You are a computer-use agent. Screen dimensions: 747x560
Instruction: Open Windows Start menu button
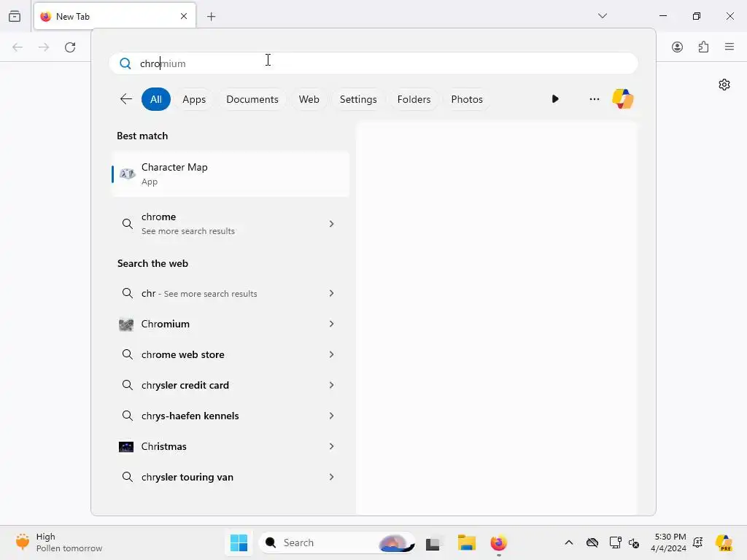click(239, 542)
